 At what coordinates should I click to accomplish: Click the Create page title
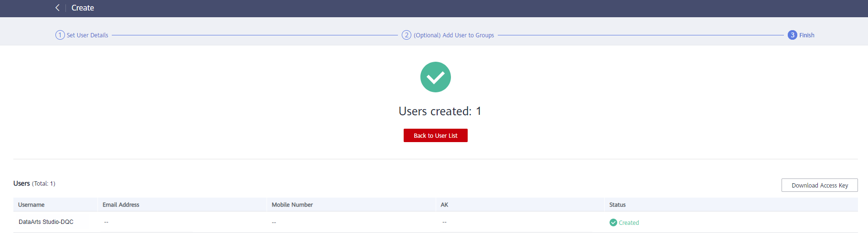point(83,8)
